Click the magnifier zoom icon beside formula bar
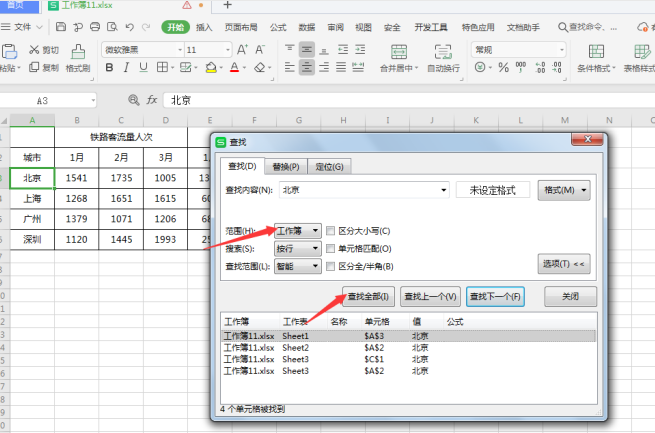 134,100
